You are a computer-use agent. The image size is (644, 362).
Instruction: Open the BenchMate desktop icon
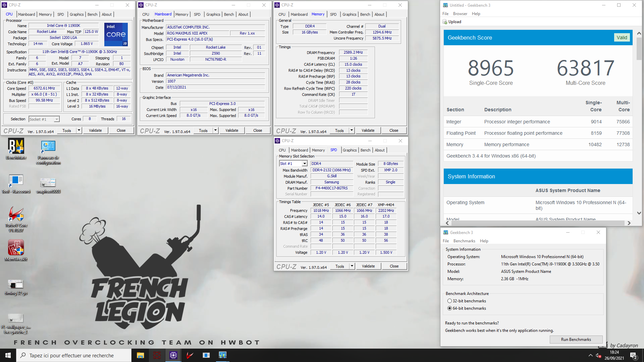click(x=16, y=149)
